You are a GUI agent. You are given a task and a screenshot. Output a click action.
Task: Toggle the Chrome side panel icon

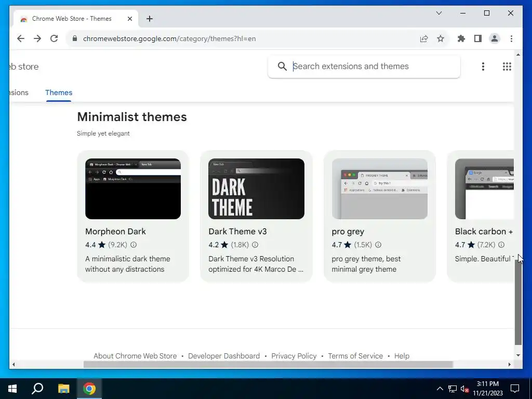click(x=478, y=38)
